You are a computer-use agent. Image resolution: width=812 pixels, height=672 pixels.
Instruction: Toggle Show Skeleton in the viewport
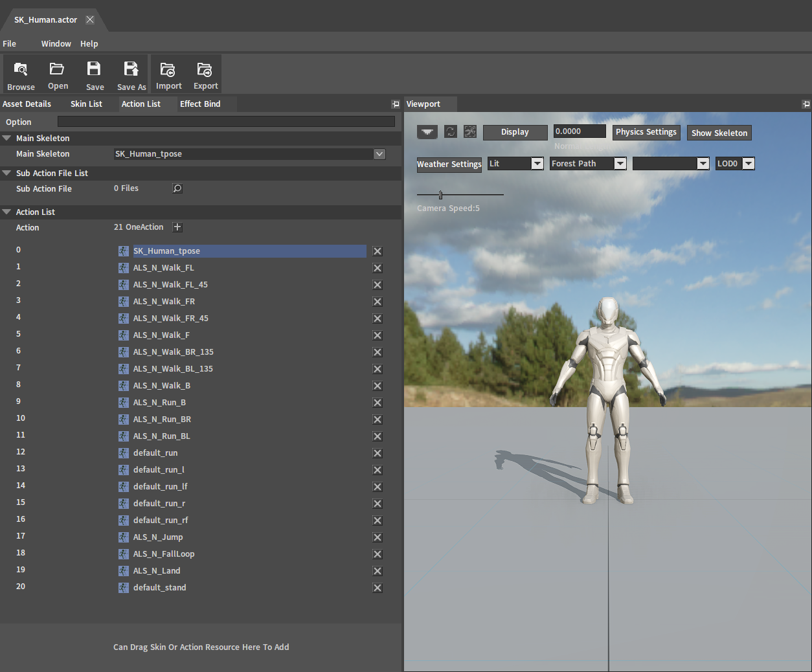point(719,133)
